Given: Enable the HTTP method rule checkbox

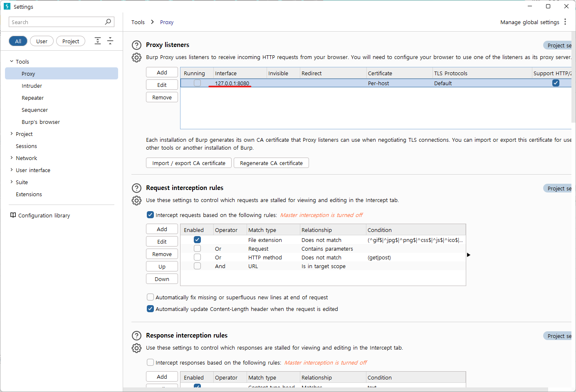Looking at the screenshot, I should [197, 257].
